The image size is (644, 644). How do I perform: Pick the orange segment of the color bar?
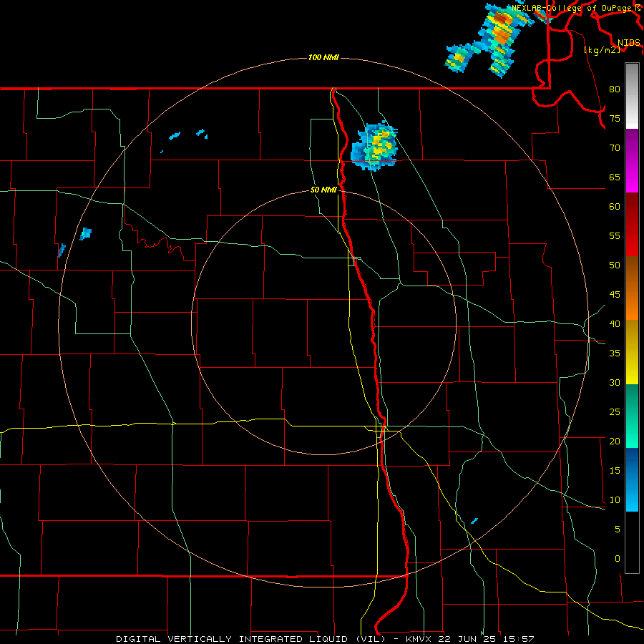[x=632, y=305]
